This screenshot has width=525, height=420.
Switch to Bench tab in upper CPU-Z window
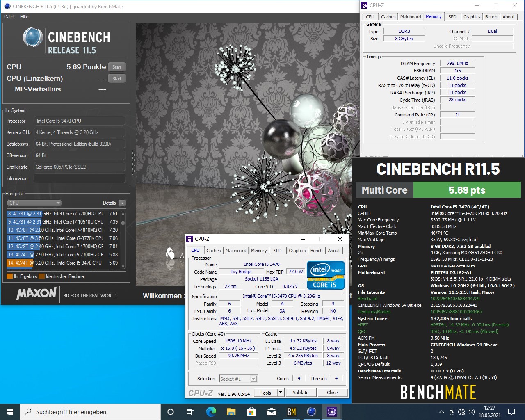pyautogui.click(x=491, y=17)
